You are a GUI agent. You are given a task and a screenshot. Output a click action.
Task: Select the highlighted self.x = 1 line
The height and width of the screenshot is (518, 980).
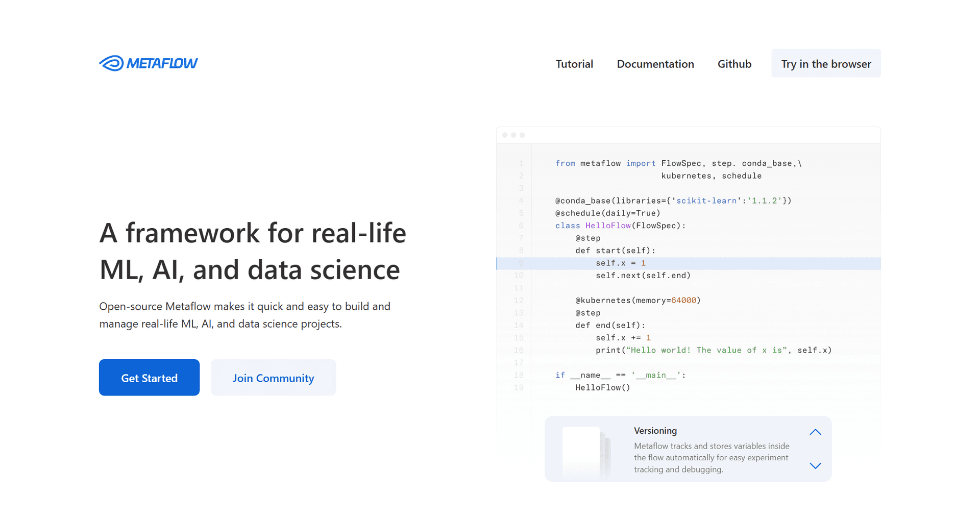[620, 263]
